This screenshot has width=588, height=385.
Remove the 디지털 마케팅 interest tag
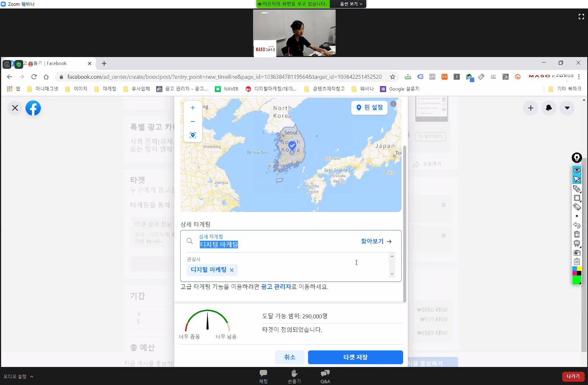click(232, 270)
